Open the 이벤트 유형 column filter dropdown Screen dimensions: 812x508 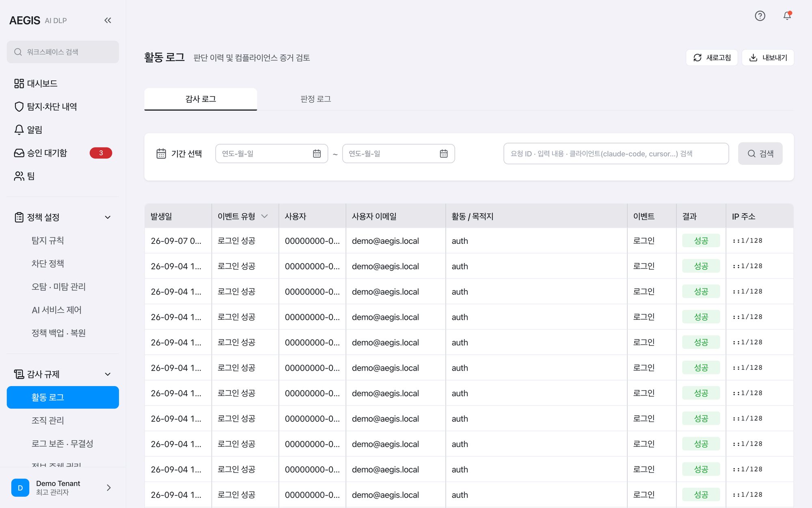[264, 216]
